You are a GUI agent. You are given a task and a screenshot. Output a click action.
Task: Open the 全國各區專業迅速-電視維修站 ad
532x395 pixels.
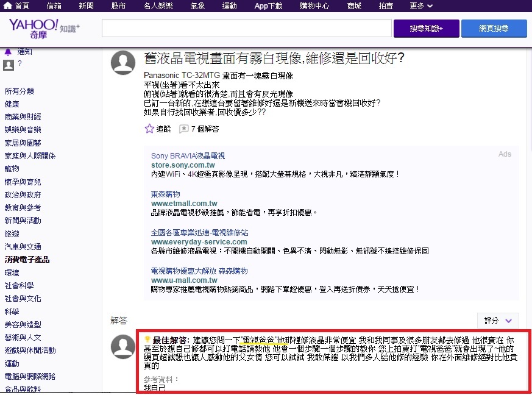click(x=199, y=232)
